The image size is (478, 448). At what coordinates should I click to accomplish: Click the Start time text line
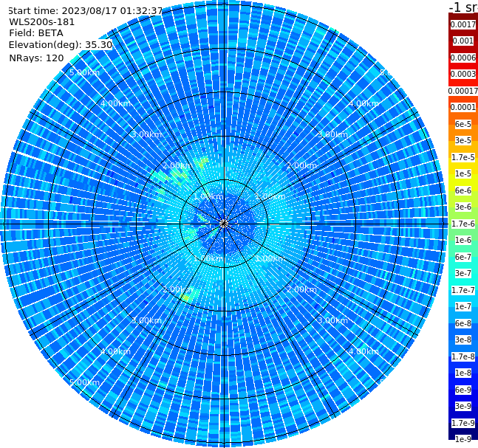pyautogui.click(x=86, y=10)
